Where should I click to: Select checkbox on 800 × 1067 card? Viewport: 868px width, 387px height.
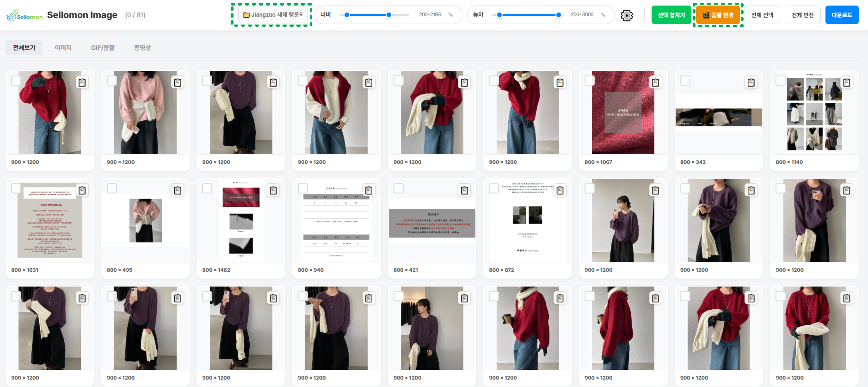tap(590, 81)
